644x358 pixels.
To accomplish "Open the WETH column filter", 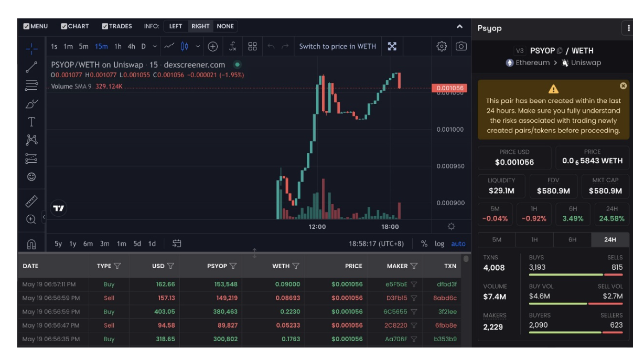I will pos(296,266).
